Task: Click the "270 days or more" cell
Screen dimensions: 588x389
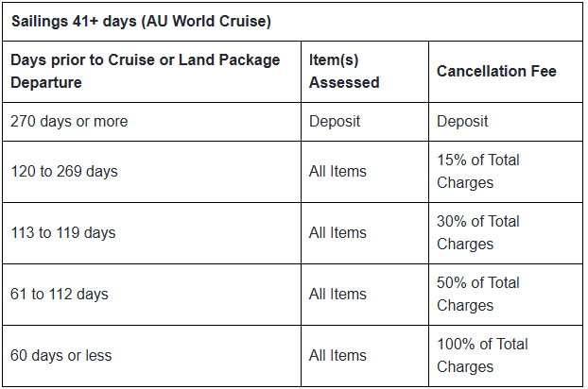Action: point(69,121)
